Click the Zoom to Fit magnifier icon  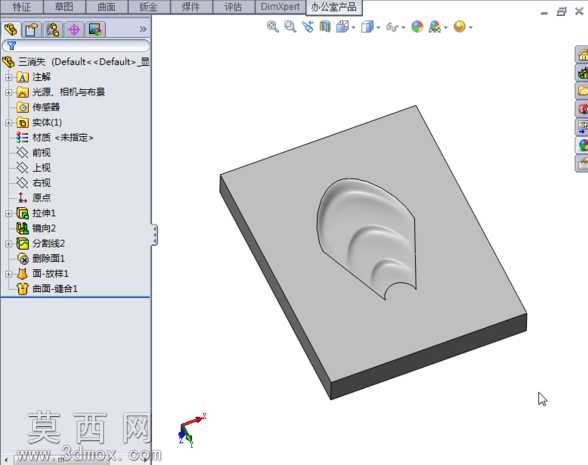point(273,27)
